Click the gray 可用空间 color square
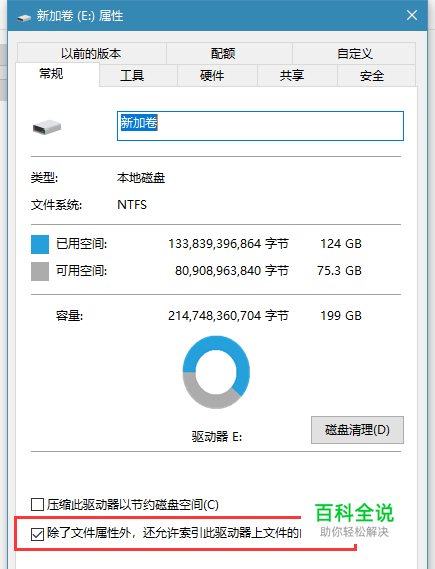Image resolution: width=435 pixels, height=569 pixels. coord(40,271)
